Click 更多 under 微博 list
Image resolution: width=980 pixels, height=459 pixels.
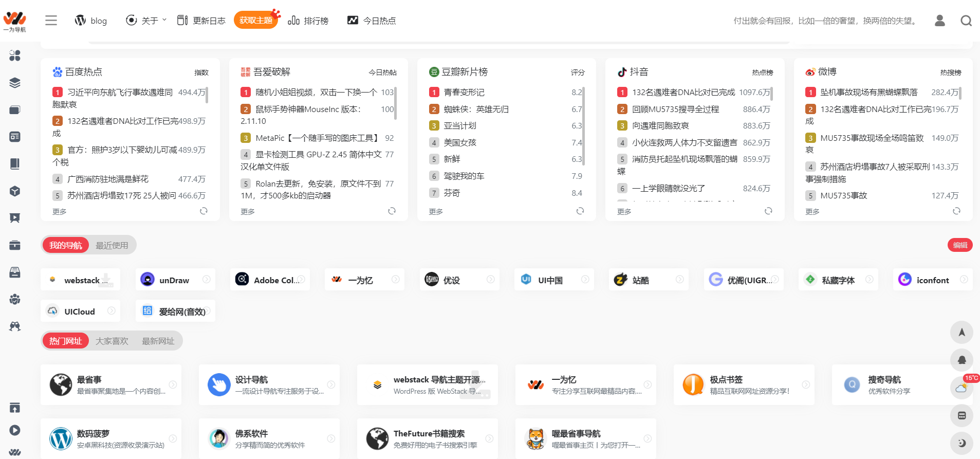click(812, 211)
